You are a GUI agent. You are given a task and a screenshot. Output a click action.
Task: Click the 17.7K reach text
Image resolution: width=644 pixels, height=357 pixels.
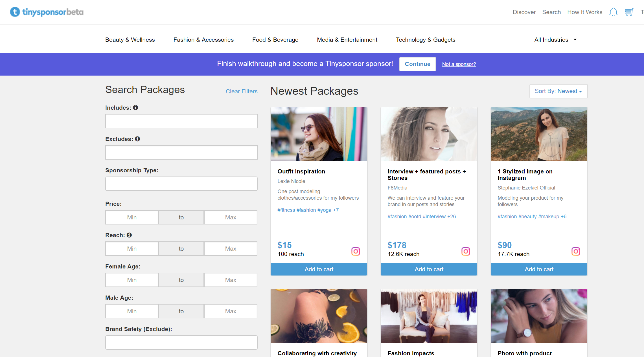[513, 254]
